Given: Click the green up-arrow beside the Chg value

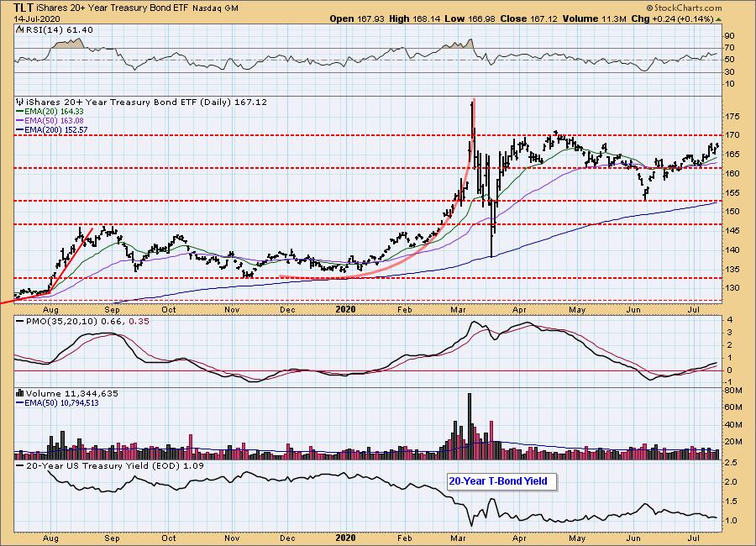Looking at the screenshot, I should click(x=718, y=19).
